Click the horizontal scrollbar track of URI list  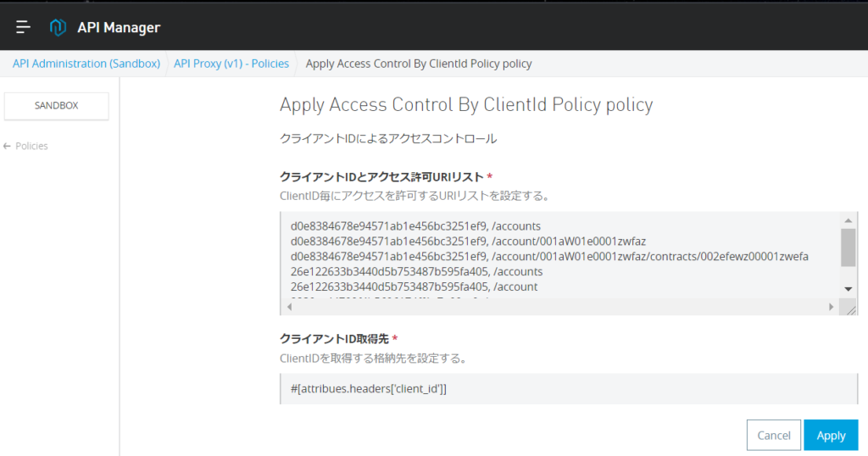click(x=559, y=307)
